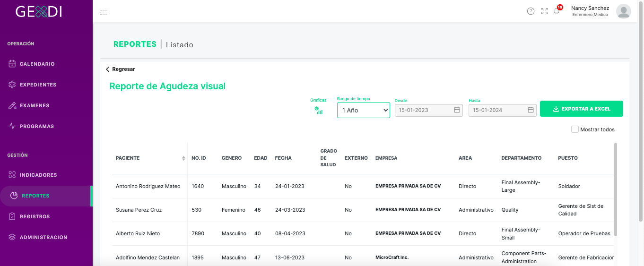
Task: Open Nancy Sanchez profile avatar
Action: (x=623, y=11)
